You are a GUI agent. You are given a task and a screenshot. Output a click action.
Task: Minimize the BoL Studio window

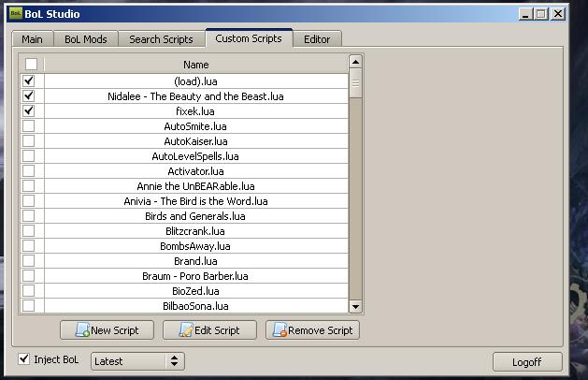pos(525,14)
